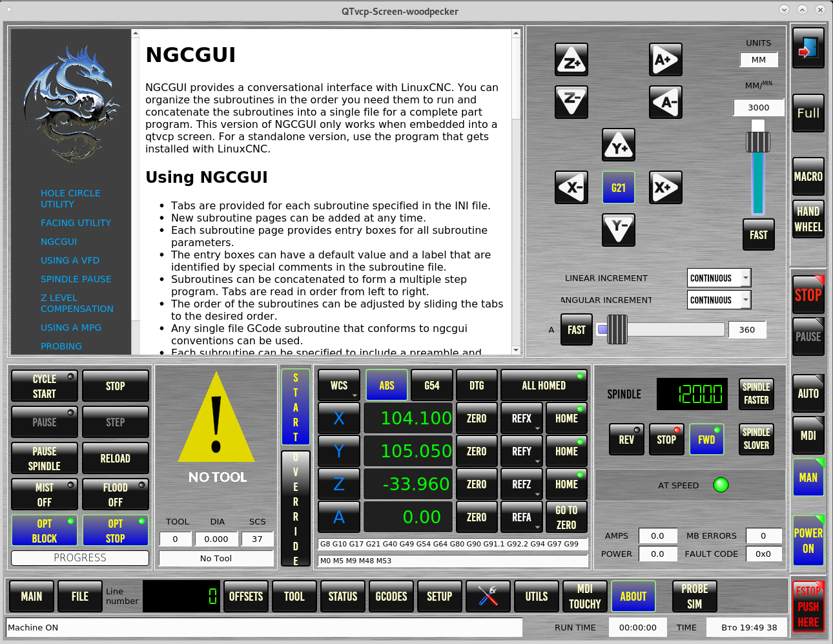
Task: Jog Z axis negative with Z- icon
Action: (571, 102)
